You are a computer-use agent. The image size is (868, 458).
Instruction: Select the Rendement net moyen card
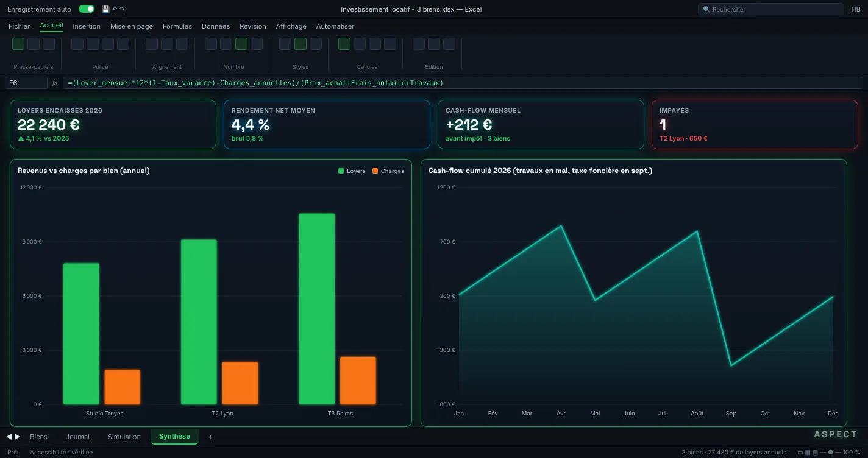tap(327, 124)
